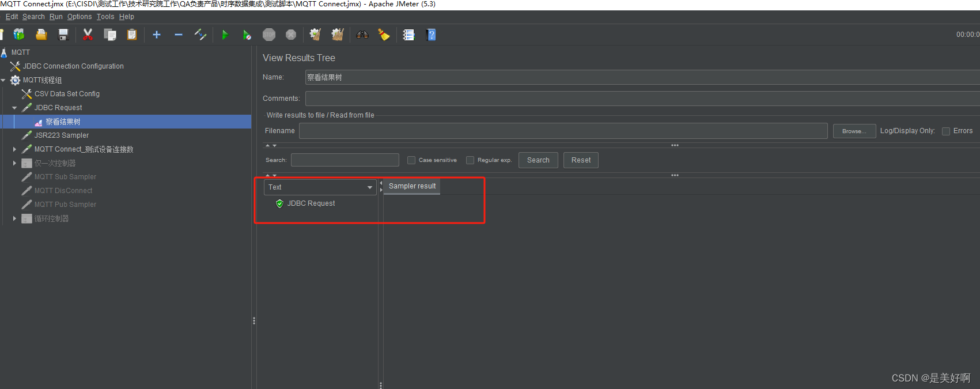Open Search with the binoculars icon
This screenshot has width=980, height=389.
[x=362, y=35]
